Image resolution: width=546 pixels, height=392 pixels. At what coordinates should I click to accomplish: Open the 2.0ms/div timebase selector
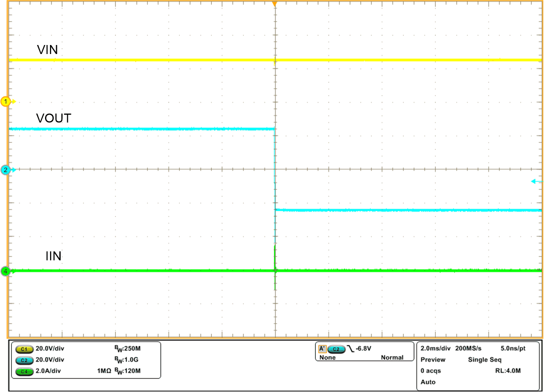coord(435,349)
